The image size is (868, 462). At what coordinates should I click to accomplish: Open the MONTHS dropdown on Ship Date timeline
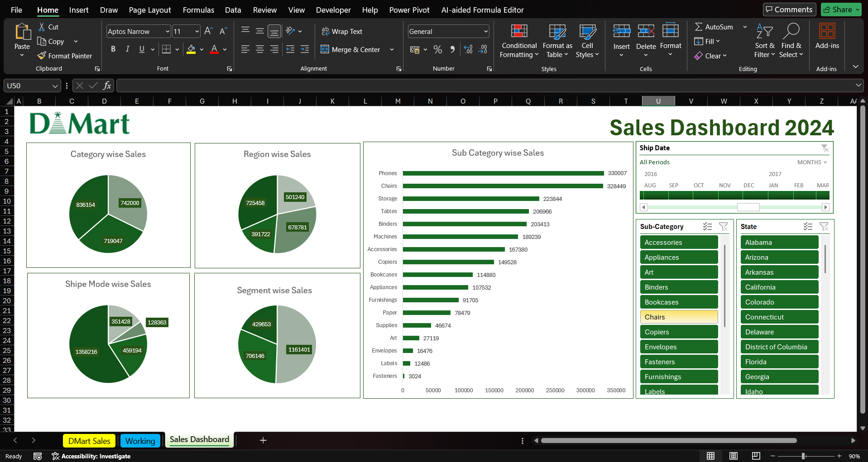click(x=812, y=162)
